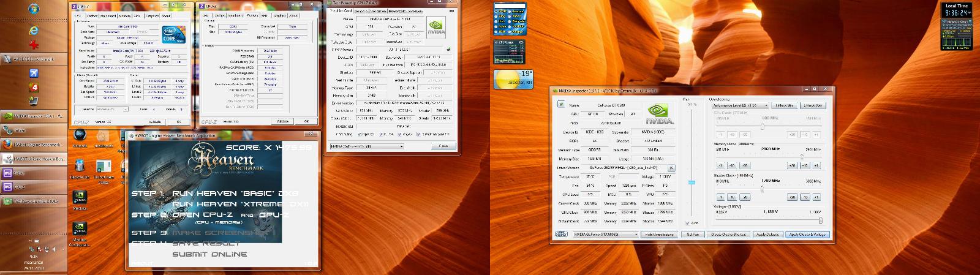Switch to the Sensors tab in GPU-Z
Screen dimensions: 980x275
(x=361, y=11)
